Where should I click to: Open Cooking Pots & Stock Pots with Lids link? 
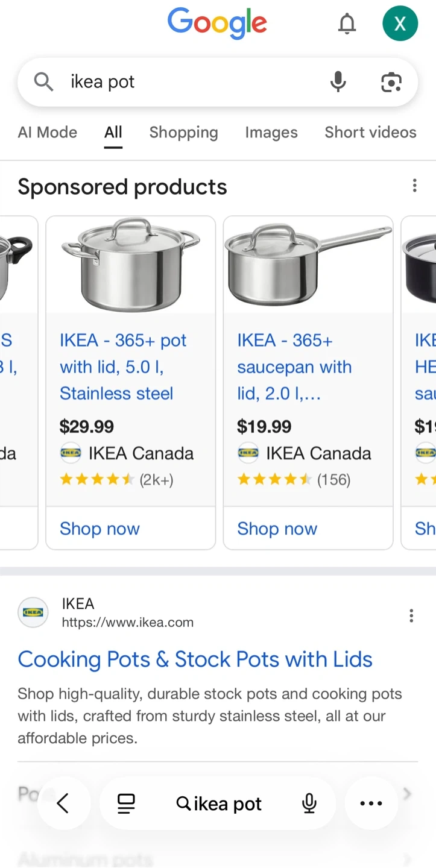195,659
